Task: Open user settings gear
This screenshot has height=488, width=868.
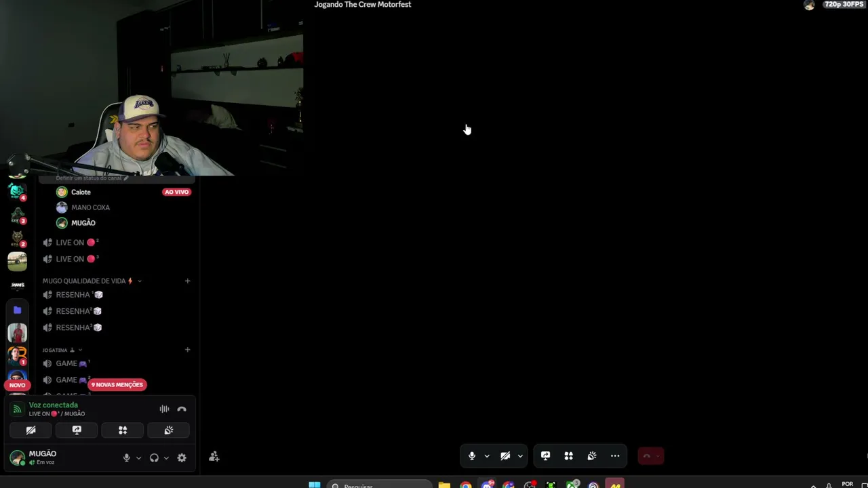Action: coord(182,458)
